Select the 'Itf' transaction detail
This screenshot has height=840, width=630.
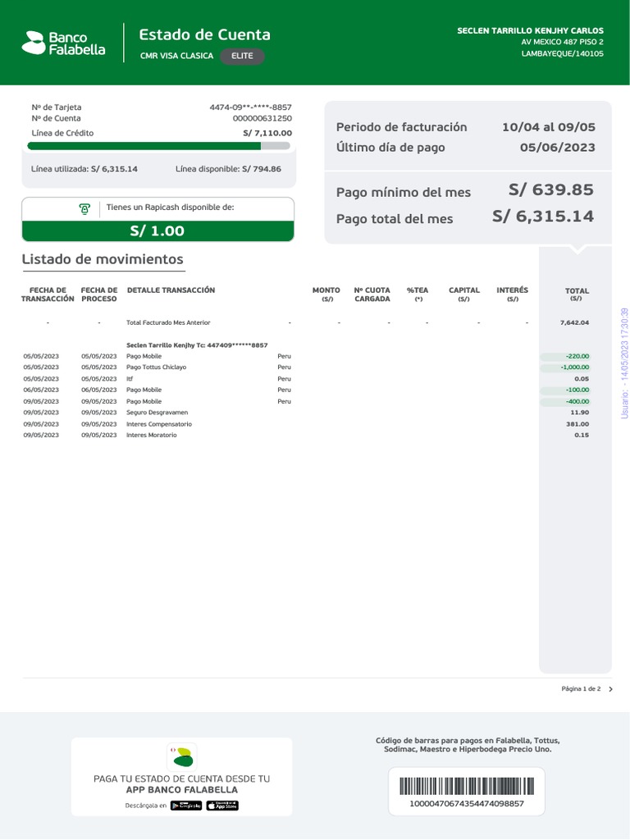[130, 379]
